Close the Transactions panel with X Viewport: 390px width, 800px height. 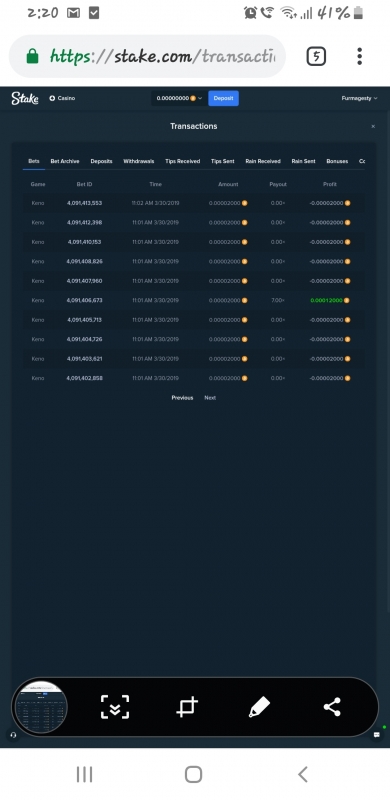tap(373, 127)
